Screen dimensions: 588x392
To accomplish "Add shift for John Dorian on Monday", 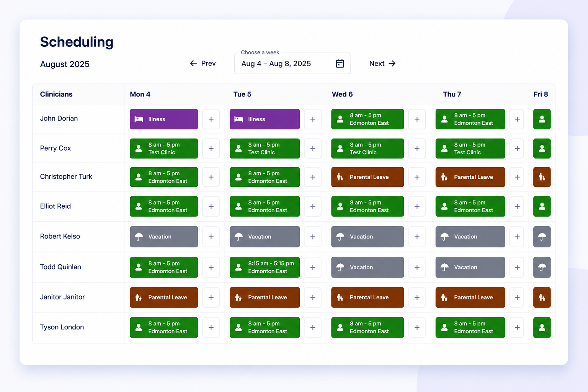I will click(x=211, y=119).
